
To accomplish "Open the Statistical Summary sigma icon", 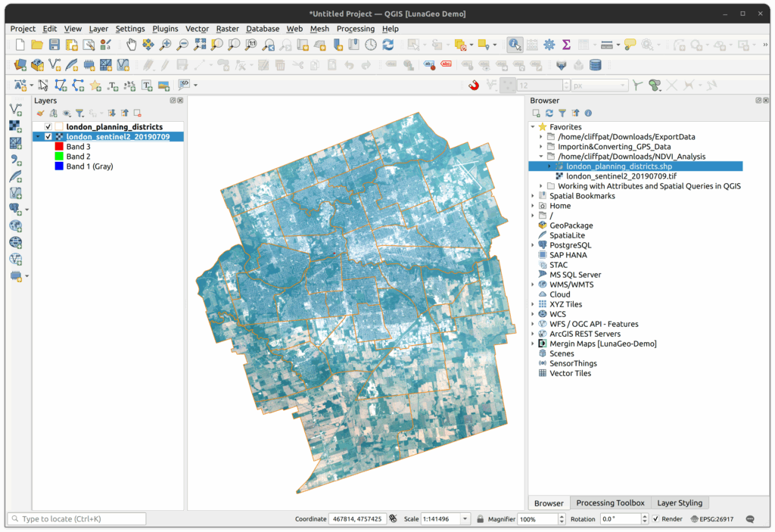I will pos(566,45).
